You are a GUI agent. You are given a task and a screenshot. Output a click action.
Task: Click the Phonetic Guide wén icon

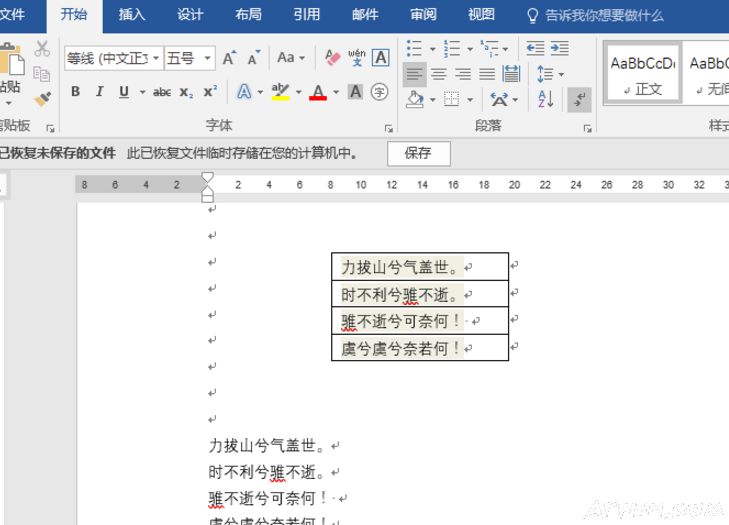pyautogui.click(x=357, y=58)
